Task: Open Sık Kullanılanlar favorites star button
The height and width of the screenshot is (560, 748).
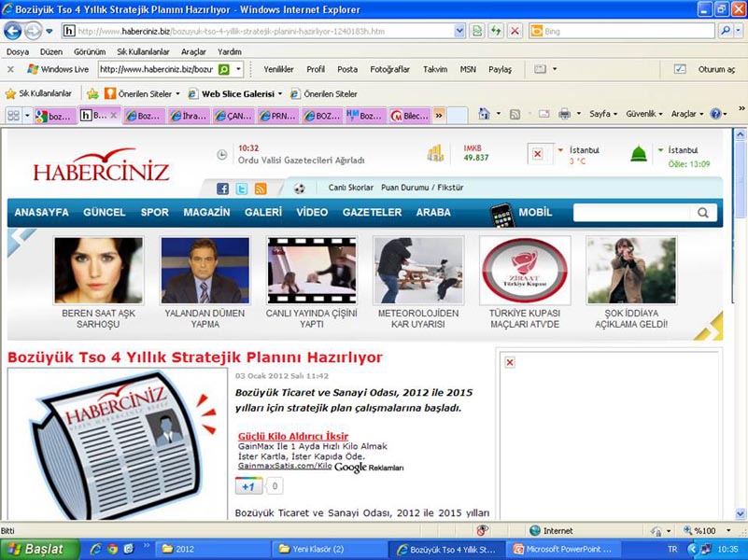Action: [38, 94]
